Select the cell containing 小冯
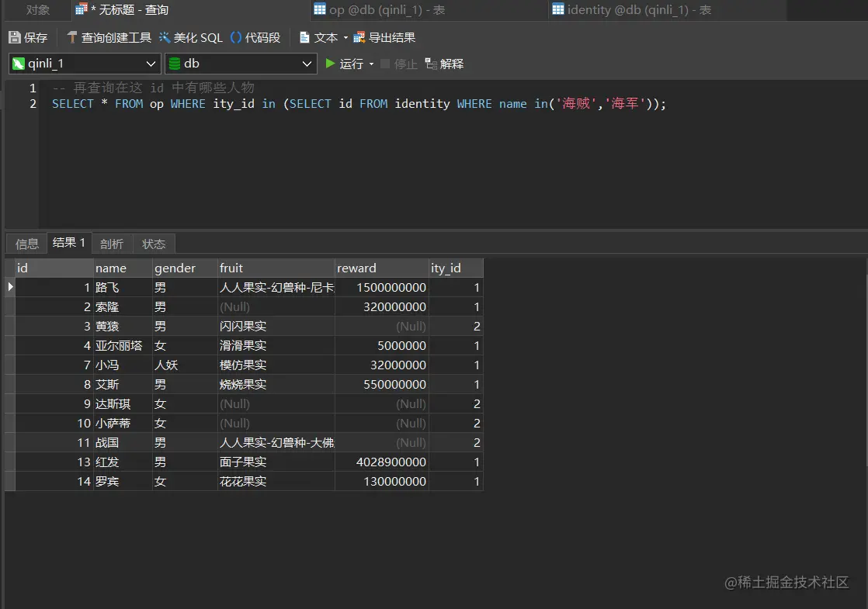868x609 pixels. [x=123, y=365]
